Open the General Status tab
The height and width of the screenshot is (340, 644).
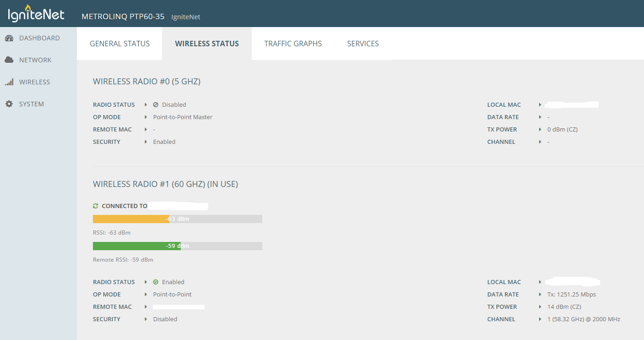point(119,44)
